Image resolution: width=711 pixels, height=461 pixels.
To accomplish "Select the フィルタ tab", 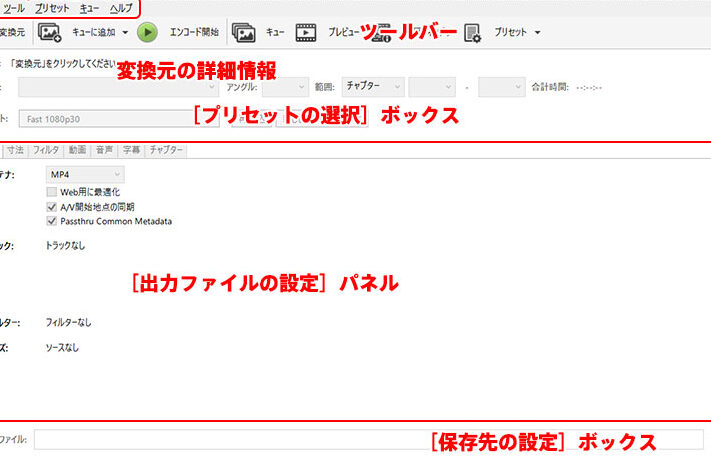I will [x=46, y=150].
